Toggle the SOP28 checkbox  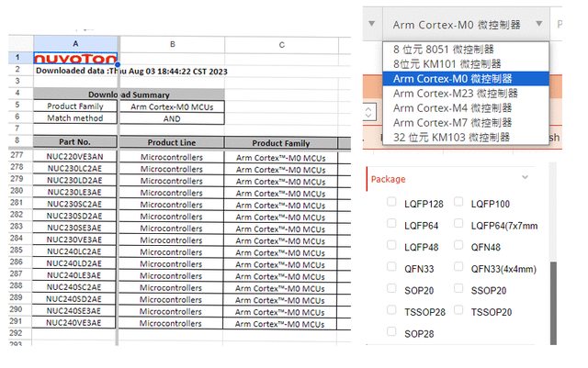[392, 333]
